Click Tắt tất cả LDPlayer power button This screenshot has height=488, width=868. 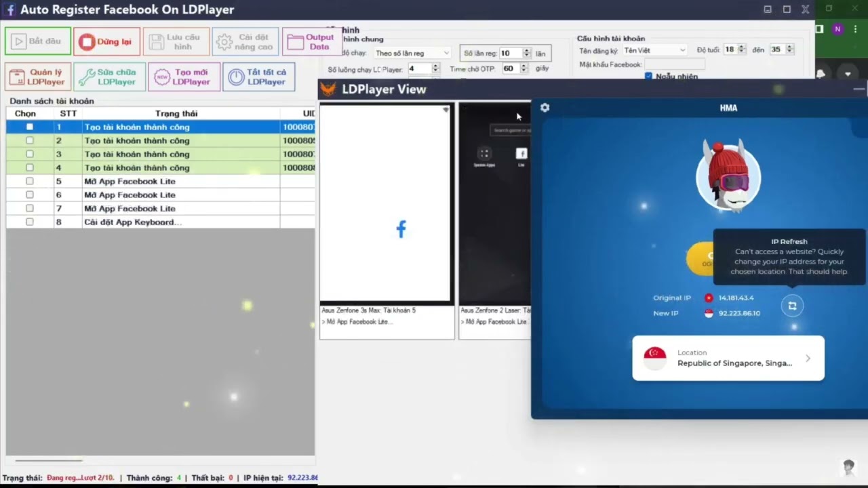click(x=259, y=77)
